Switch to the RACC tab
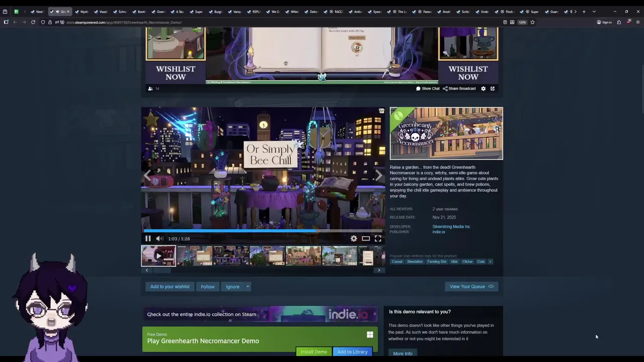Viewport: 644px width, 362px height. pos(336,12)
